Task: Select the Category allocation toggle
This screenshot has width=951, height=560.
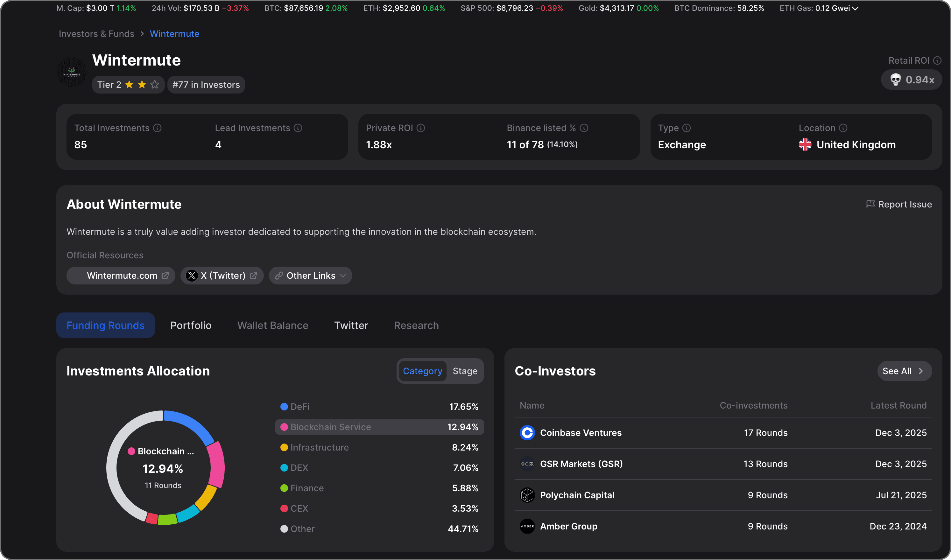Action: pyautogui.click(x=422, y=371)
